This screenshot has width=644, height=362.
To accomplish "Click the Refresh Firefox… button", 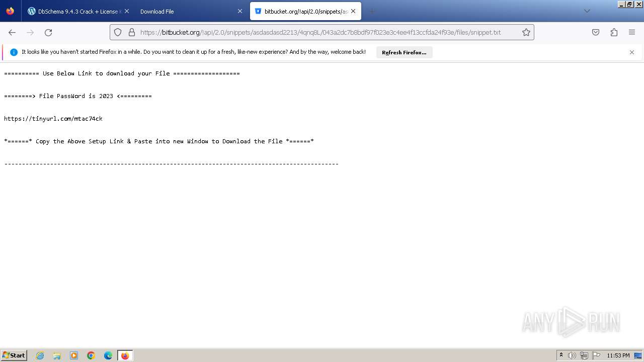I will click(x=404, y=52).
